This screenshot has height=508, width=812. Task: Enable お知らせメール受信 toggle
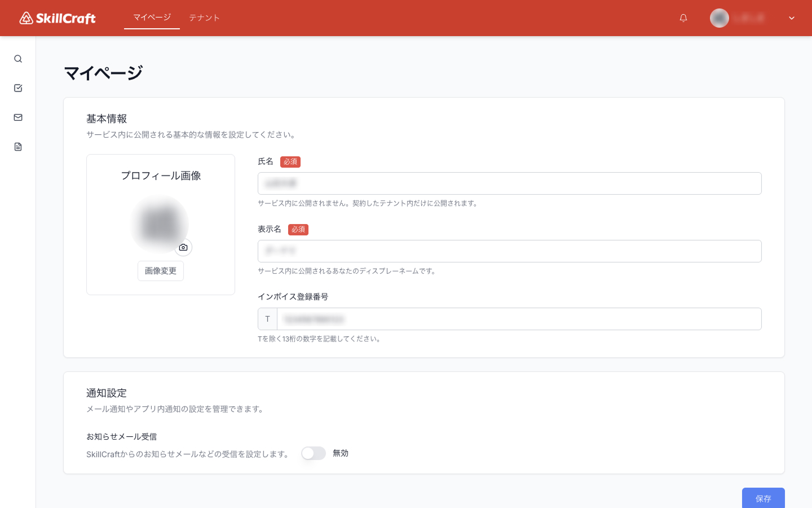(314, 453)
